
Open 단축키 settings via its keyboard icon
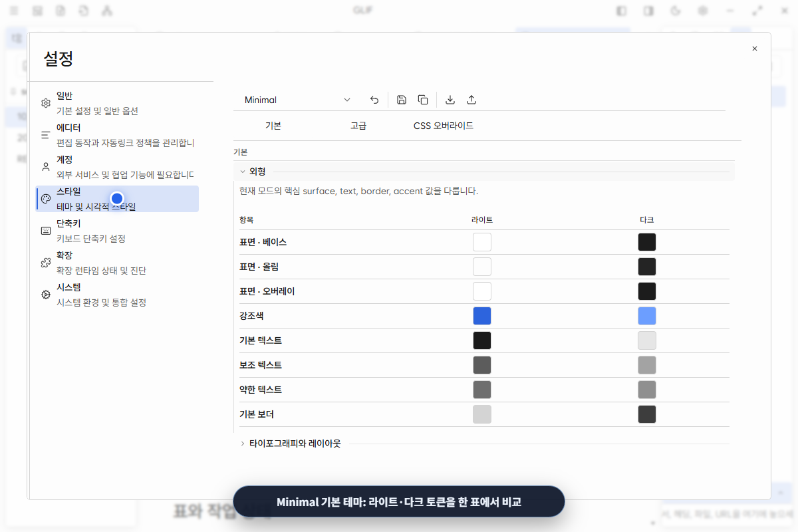coord(46,231)
